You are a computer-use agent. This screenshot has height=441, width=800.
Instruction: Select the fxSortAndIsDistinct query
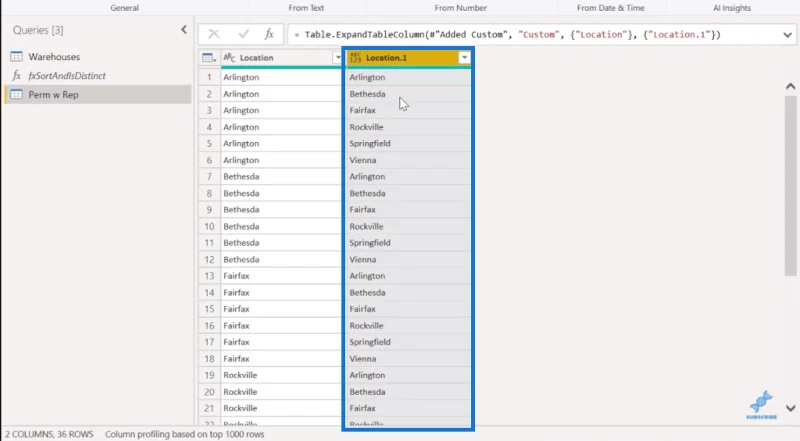98,76
